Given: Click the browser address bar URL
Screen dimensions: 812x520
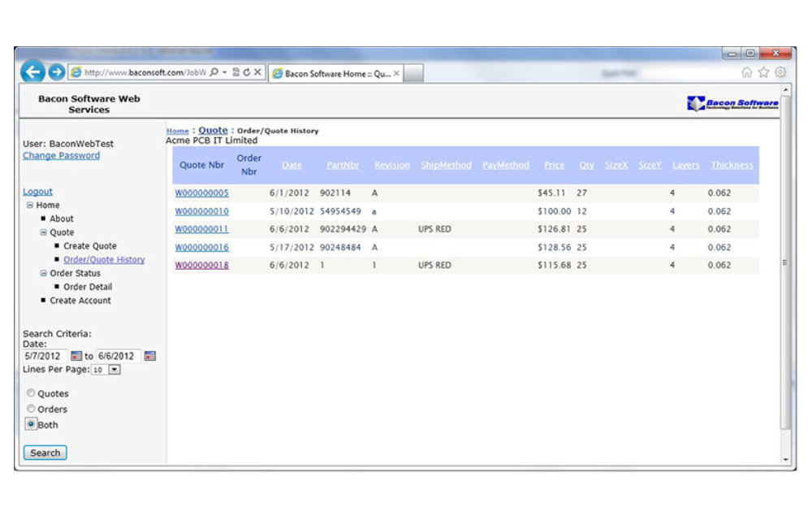Looking at the screenshot, I should (x=145, y=72).
